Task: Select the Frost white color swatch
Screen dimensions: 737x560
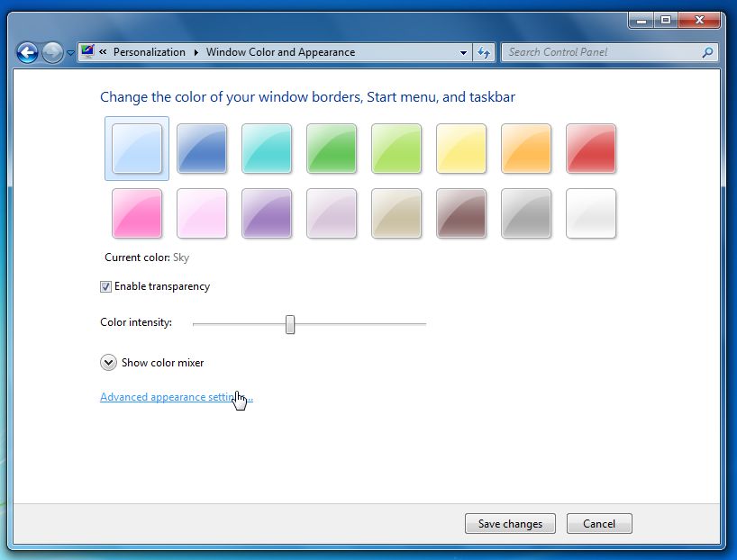Action: tap(591, 213)
